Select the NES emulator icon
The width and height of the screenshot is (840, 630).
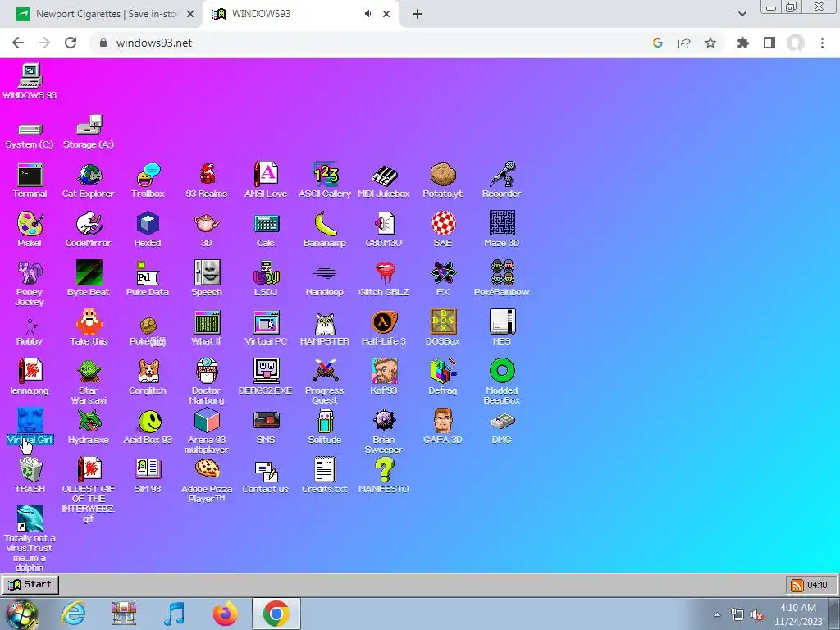[x=502, y=328]
